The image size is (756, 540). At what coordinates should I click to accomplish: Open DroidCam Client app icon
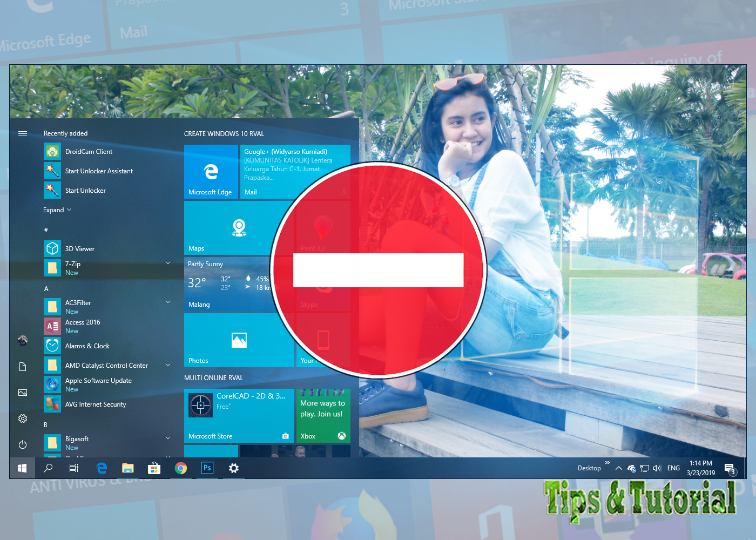pyautogui.click(x=52, y=151)
